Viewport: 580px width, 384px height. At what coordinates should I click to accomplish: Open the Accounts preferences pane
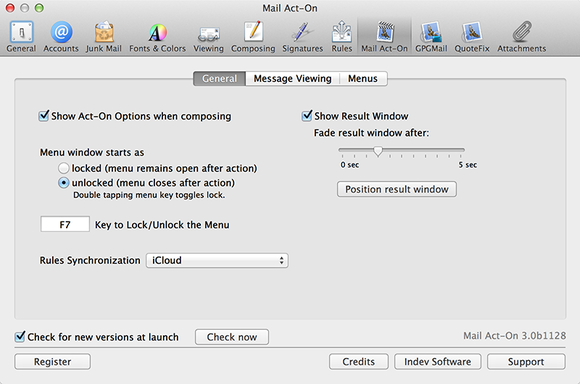[x=61, y=36]
